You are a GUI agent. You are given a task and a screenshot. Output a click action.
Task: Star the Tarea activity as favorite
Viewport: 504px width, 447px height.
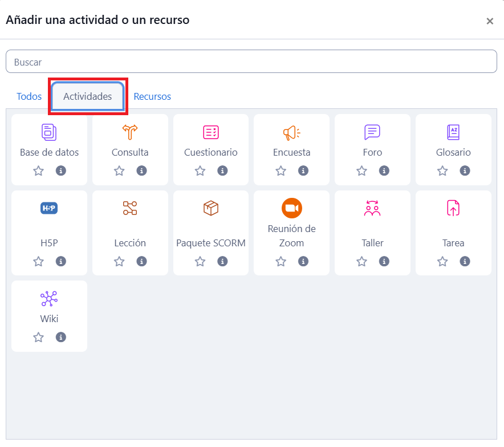(x=442, y=261)
